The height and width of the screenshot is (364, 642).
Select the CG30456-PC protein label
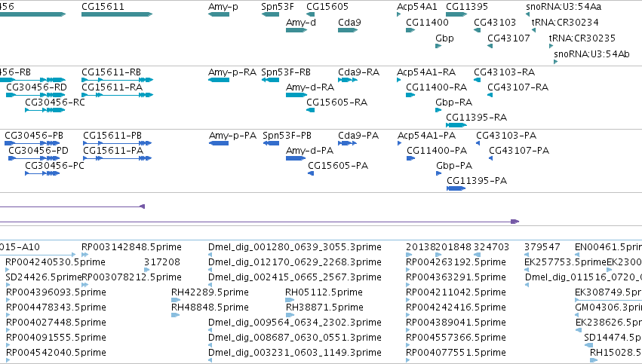tap(54, 166)
